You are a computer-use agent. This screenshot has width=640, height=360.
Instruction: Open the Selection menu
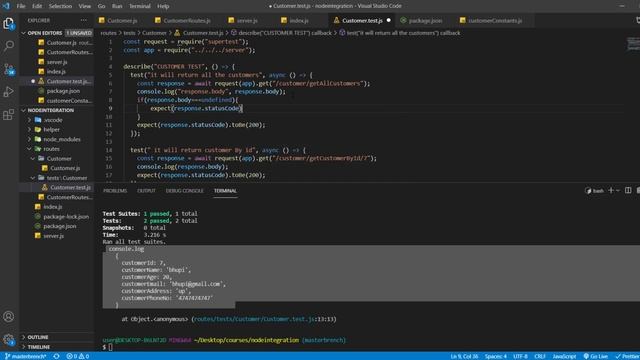point(60,6)
